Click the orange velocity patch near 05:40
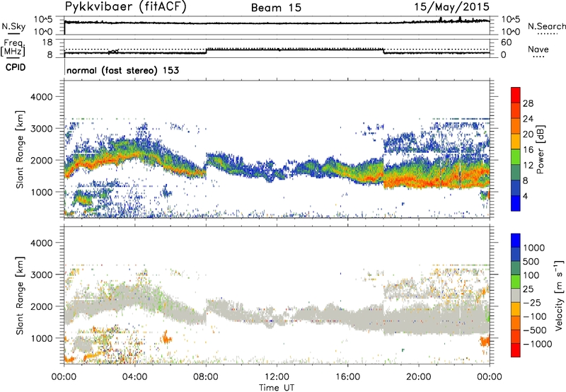This screenshot has width=566, height=392. point(166,338)
